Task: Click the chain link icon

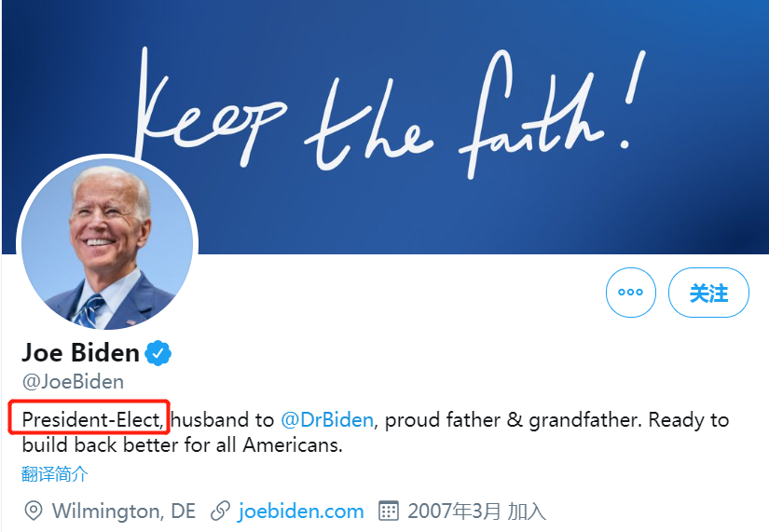Action: tap(220, 511)
